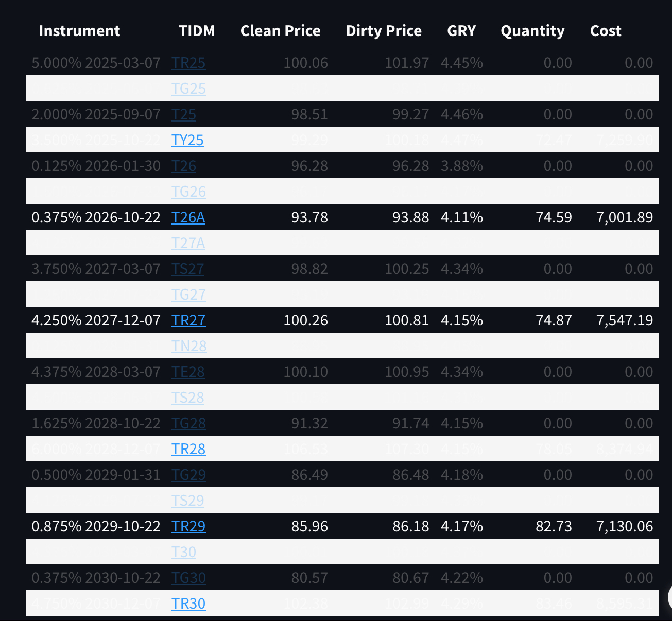This screenshot has height=621, width=672.
Task: Click GRY value 4.22%
Action: coord(462,578)
